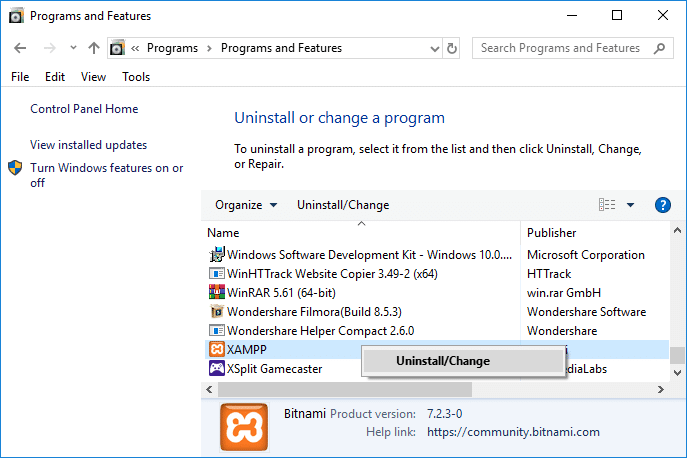The width and height of the screenshot is (687, 458).
Task: Open the File menu
Action: point(20,77)
